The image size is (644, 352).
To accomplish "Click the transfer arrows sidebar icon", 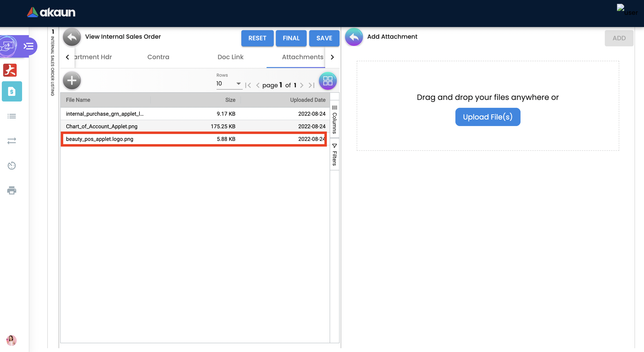I will click(x=11, y=141).
